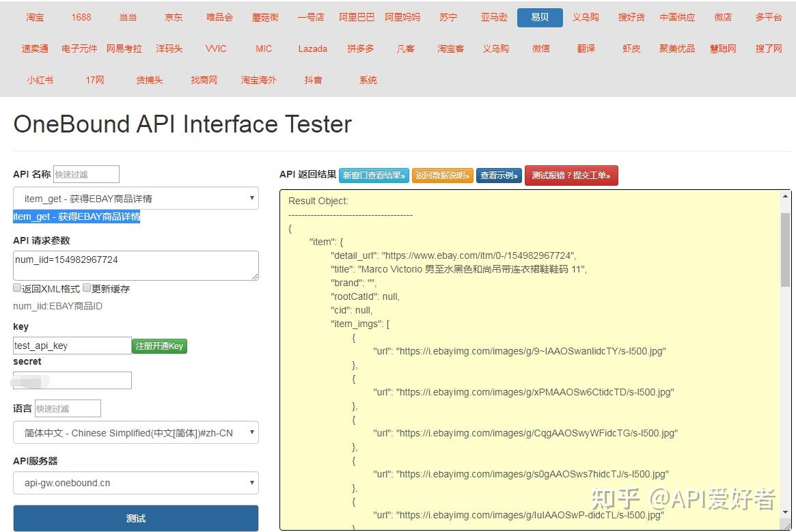Click the s0gAAOSws7hidcTJ image url line
796x532 pixels.
click(521, 474)
